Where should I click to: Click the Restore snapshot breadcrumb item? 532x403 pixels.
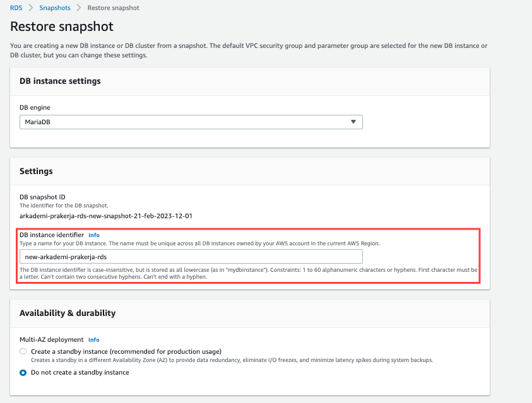[x=114, y=8]
